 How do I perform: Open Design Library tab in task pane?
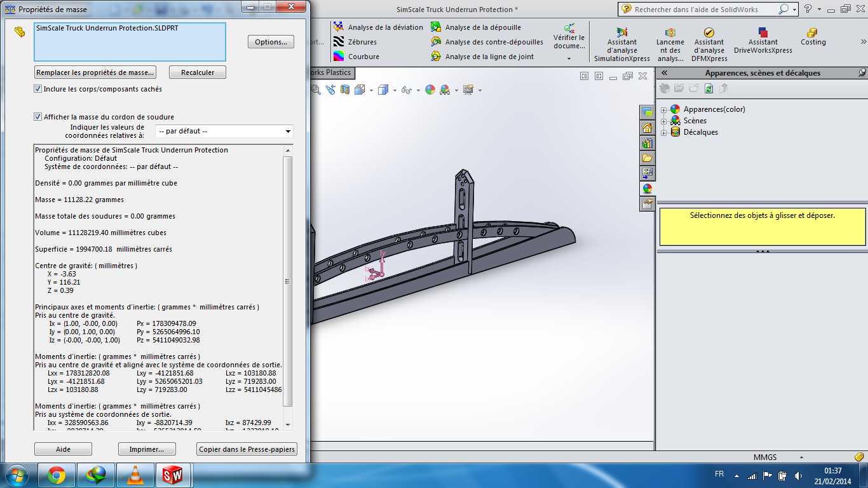point(647,143)
